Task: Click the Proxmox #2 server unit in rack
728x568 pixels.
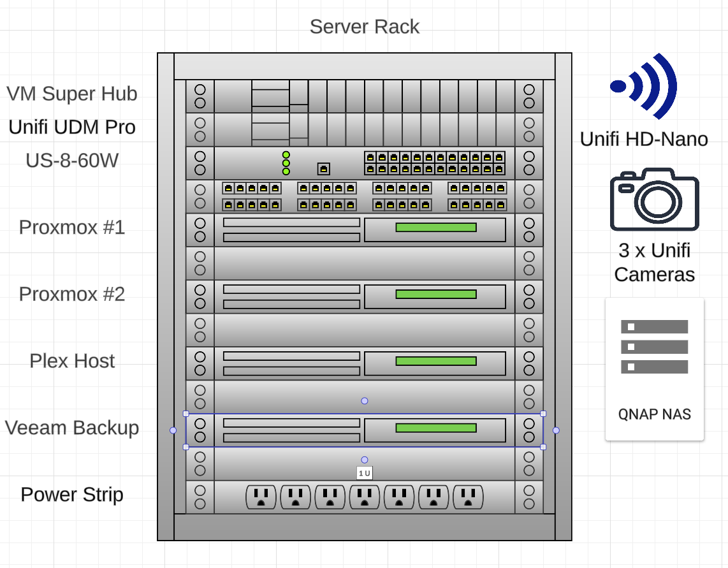Action: [364, 297]
